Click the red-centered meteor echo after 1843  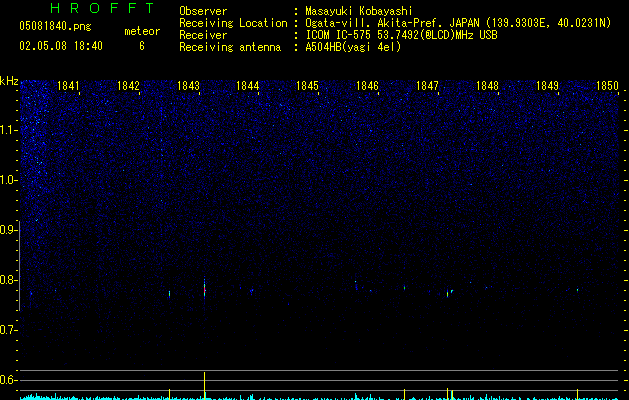pyautogui.click(x=204, y=288)
